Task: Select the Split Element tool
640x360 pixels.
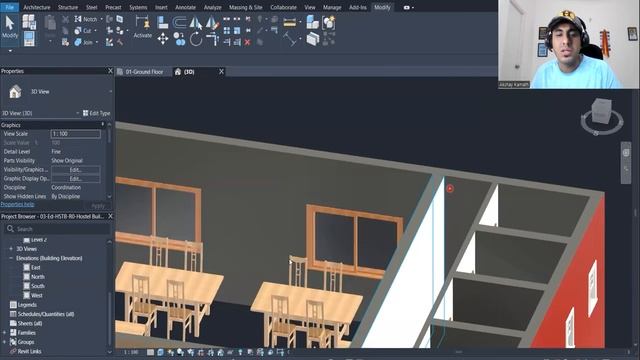Action: tap(227, 19)
